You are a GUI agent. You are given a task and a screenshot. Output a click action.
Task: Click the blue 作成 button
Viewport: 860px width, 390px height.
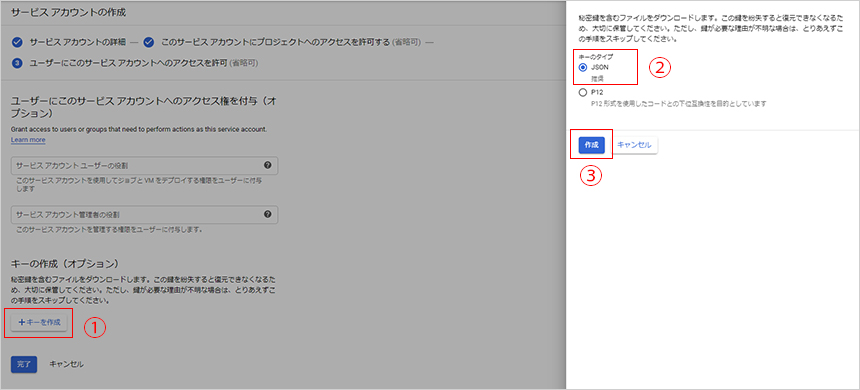[591, 145]
